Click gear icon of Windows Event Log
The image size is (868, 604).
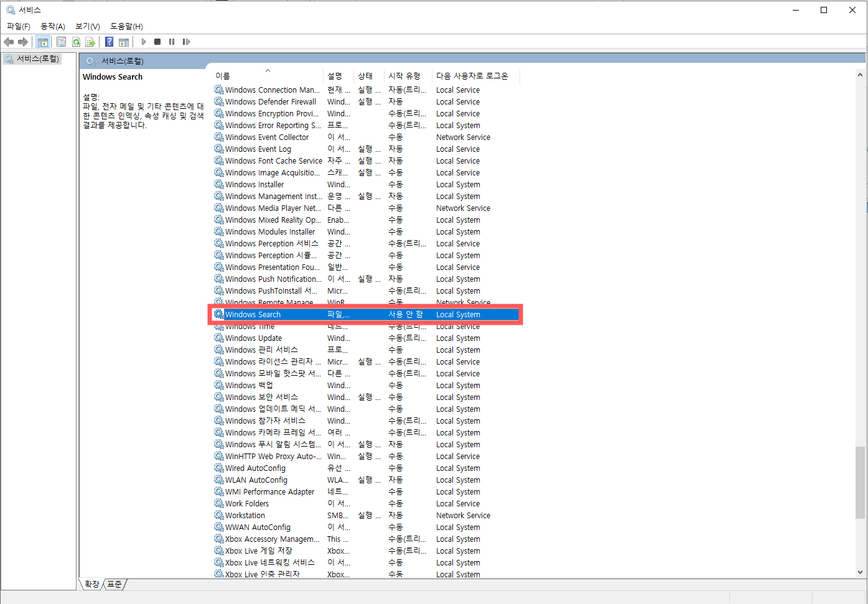[x=219, y=149]
